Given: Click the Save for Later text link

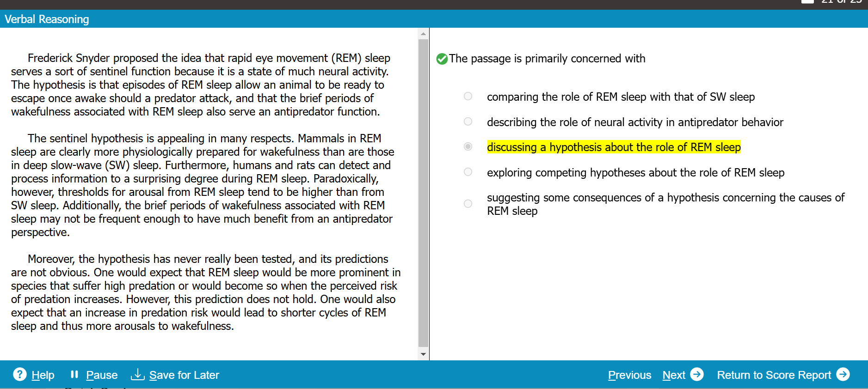Looking at the screenshot, I should tap(184, 375).
